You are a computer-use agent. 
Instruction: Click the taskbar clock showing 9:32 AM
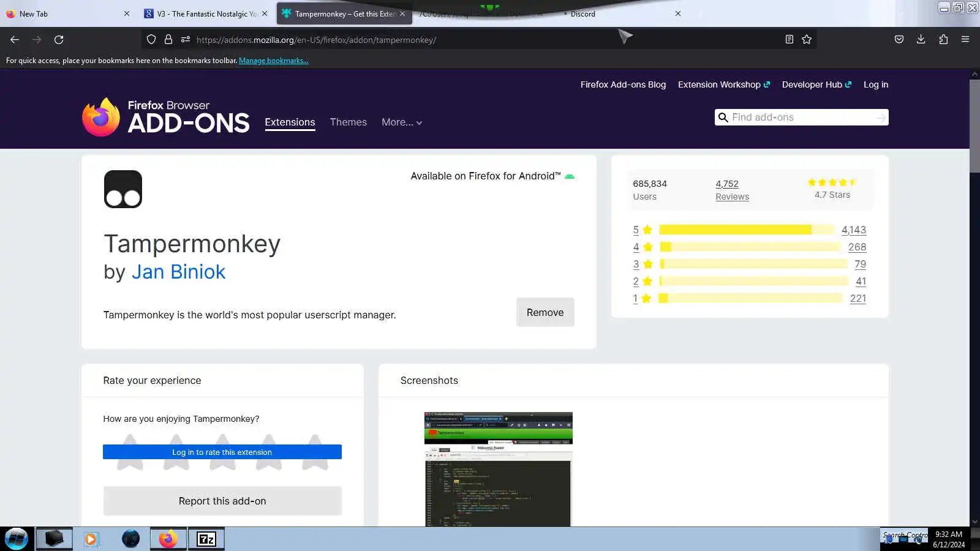pyautogui.click(x=949, y=539)
